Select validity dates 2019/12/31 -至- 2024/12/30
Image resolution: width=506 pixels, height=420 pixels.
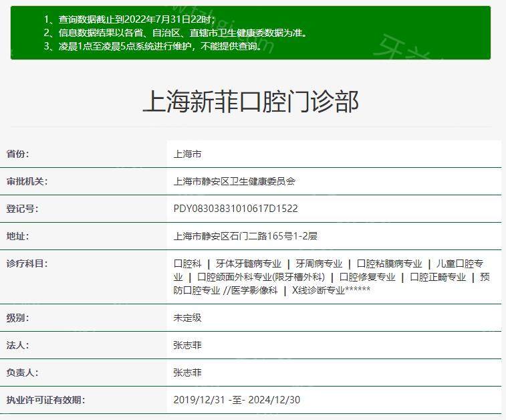237,400
